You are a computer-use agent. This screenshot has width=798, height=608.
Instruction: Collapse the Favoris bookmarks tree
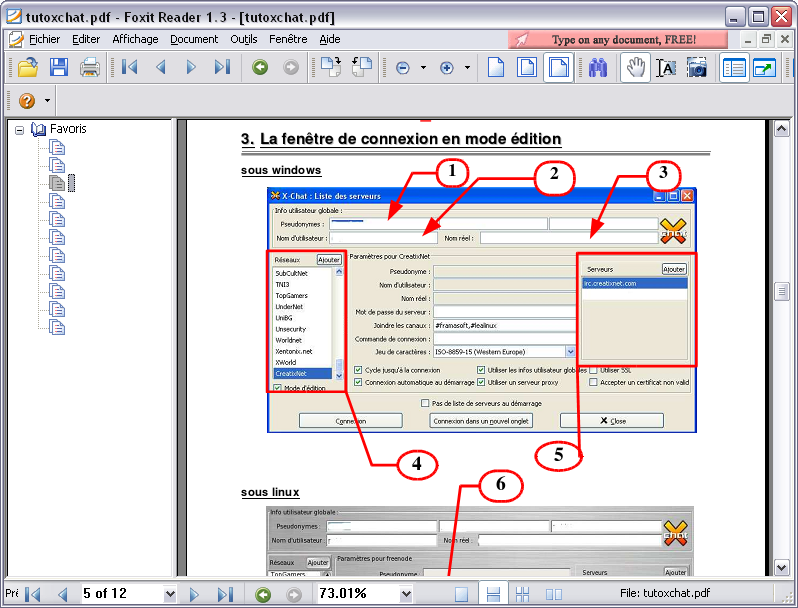[19, 130]
